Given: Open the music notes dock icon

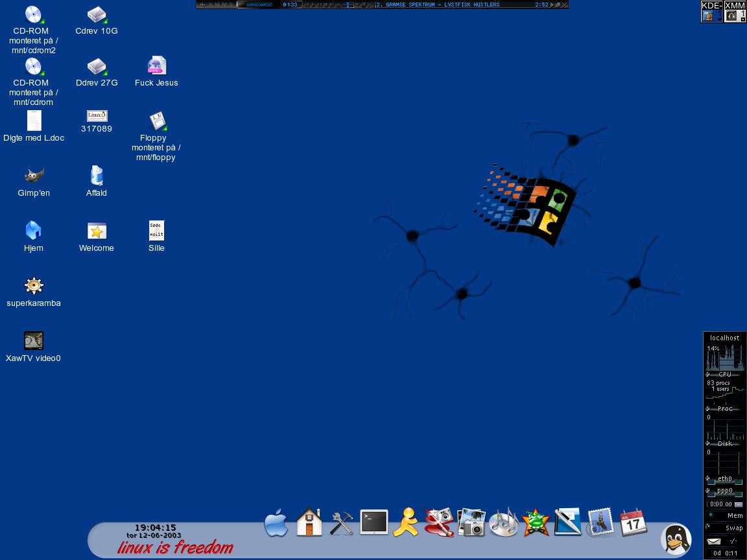Looking at the screenshot, I should (504, 522).
